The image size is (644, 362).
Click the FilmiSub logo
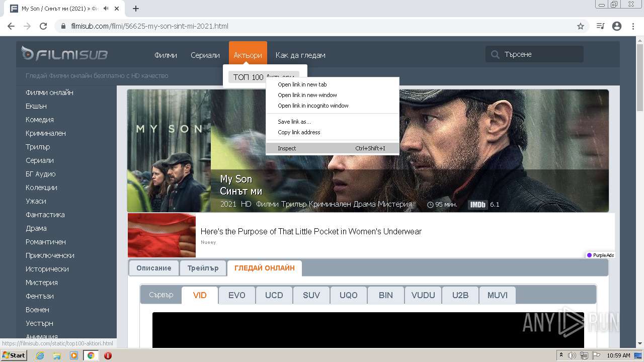[64, 54]
